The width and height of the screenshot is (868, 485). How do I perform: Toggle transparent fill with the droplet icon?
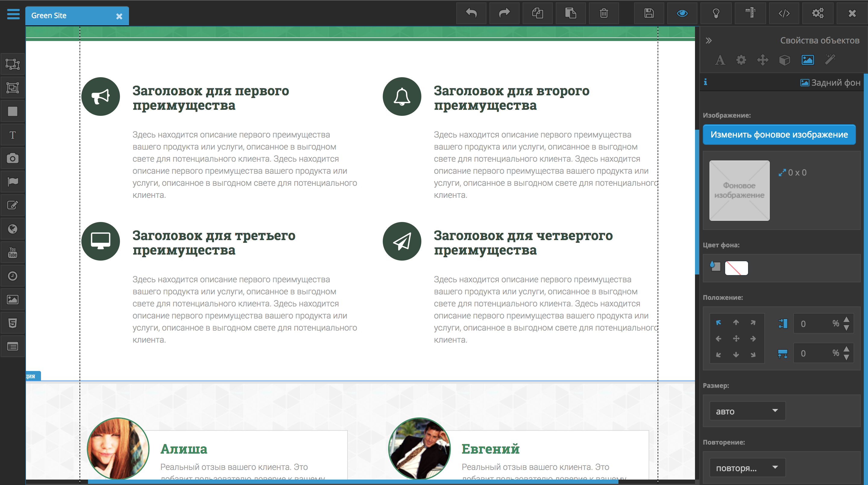tap(715, 268)
